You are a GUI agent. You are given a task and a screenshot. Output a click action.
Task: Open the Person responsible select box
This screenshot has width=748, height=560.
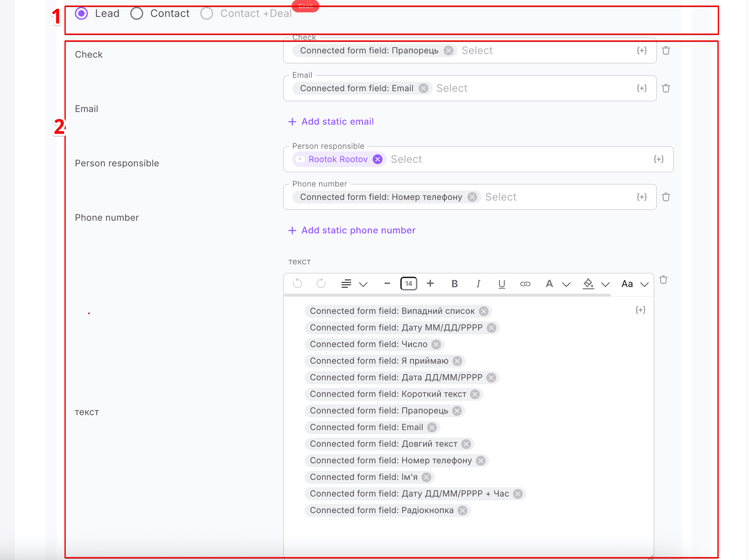click(x=478, y=159)
